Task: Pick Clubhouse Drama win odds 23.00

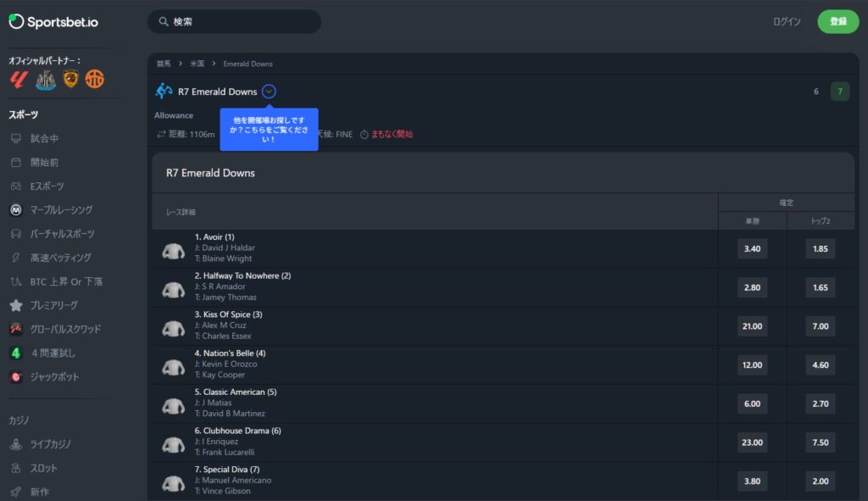Action: coord(753,443)
